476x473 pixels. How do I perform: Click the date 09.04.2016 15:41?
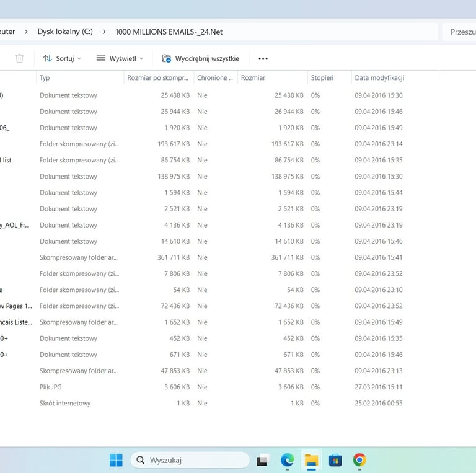tap(378, 257)
